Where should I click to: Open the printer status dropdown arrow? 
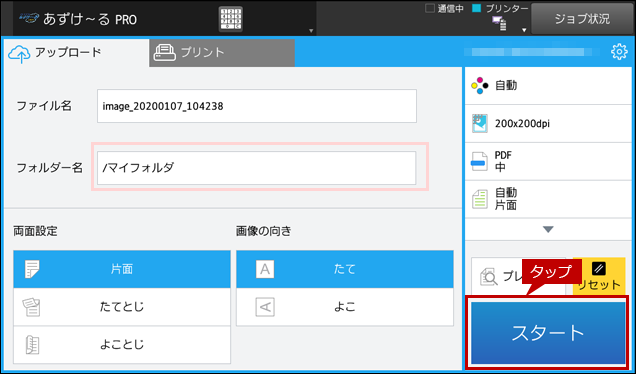click(524, 30)
